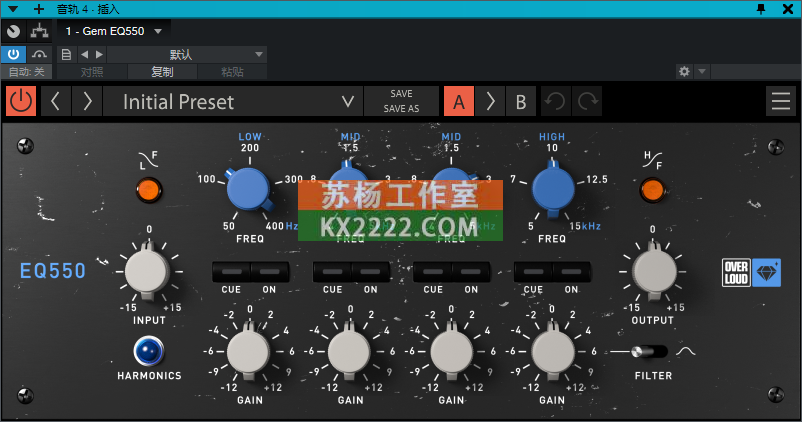Open the settings gear icon
Image resolution: width=802 pixels, height=422 pixels.
pyautogui.click(x=684, y=71)
